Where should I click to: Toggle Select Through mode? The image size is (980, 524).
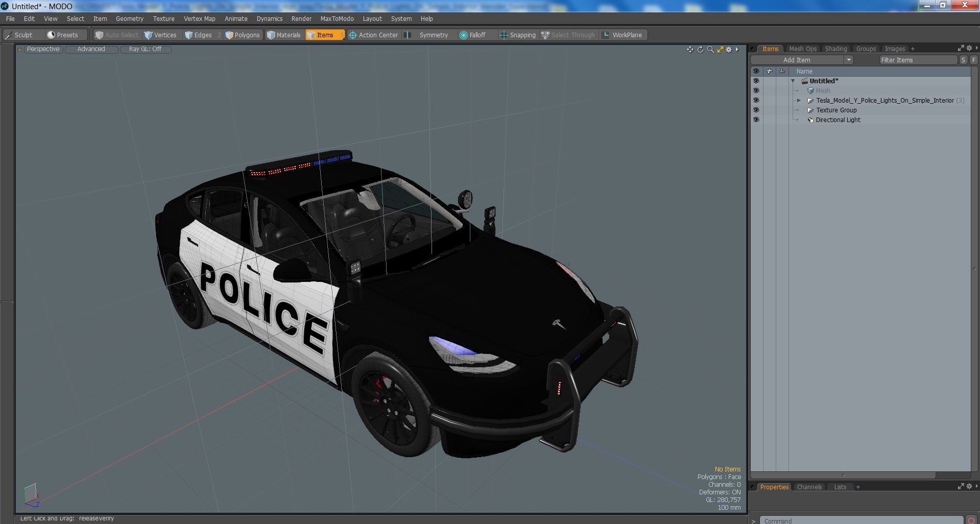[x=568, y=35]
